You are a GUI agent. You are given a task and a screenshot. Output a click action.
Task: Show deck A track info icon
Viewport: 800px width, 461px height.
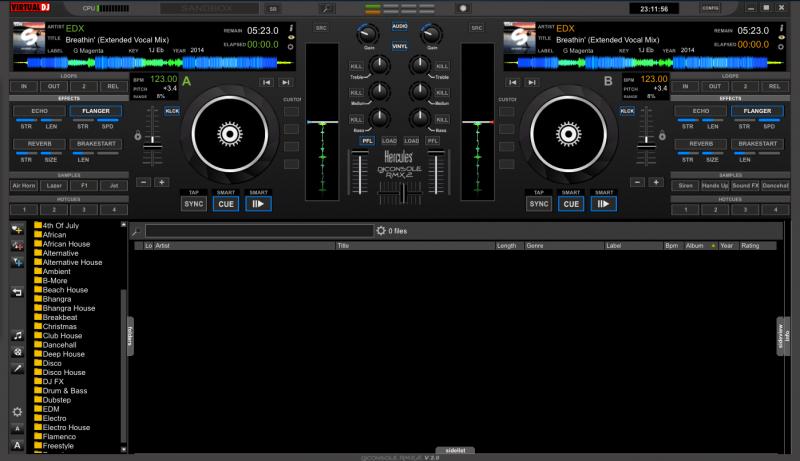(291, 28)
